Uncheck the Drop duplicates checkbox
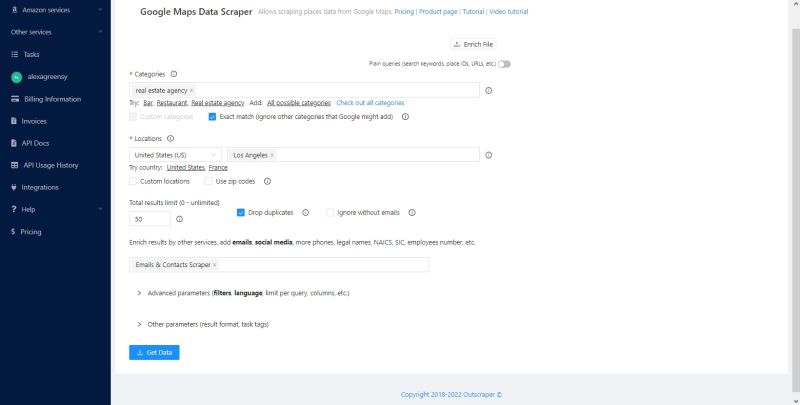 coord(241,213)
